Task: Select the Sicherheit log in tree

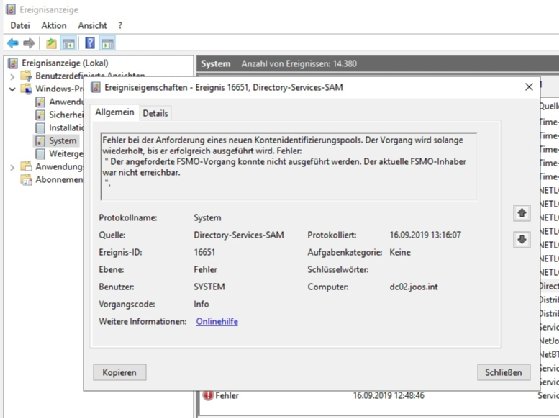Action: 66,114
